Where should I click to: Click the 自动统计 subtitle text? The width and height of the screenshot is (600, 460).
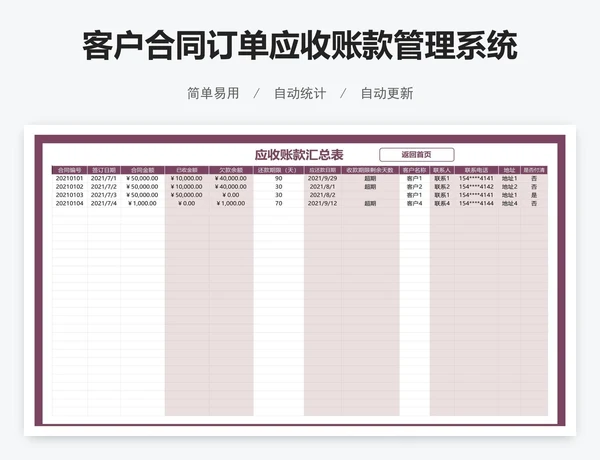coord(300,93)
